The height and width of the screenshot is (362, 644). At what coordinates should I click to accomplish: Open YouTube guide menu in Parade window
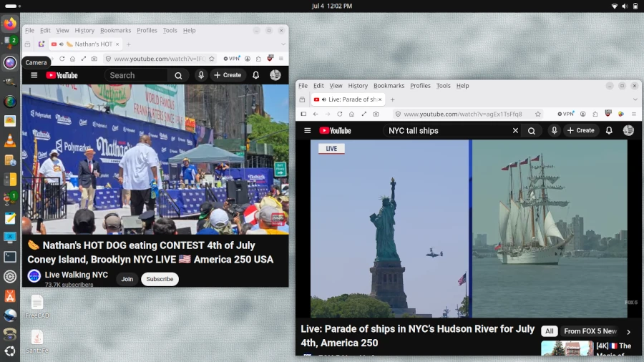pos(307,130)
